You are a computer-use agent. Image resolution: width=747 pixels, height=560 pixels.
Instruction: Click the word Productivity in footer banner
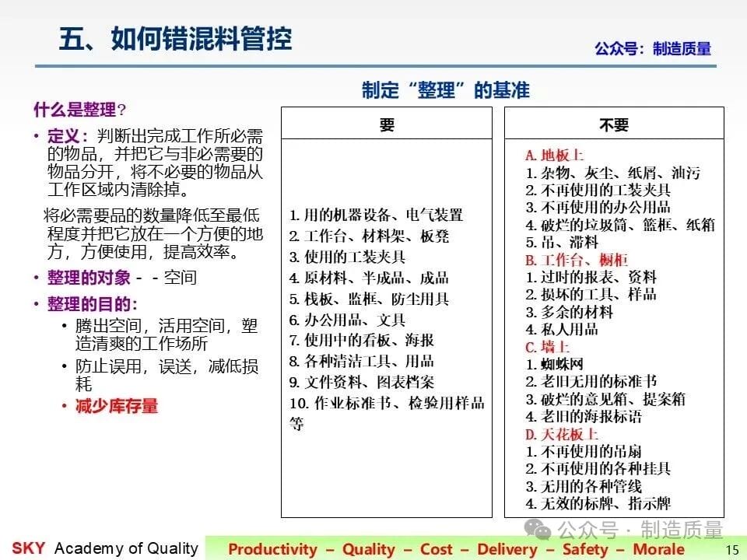pos(272,549)
